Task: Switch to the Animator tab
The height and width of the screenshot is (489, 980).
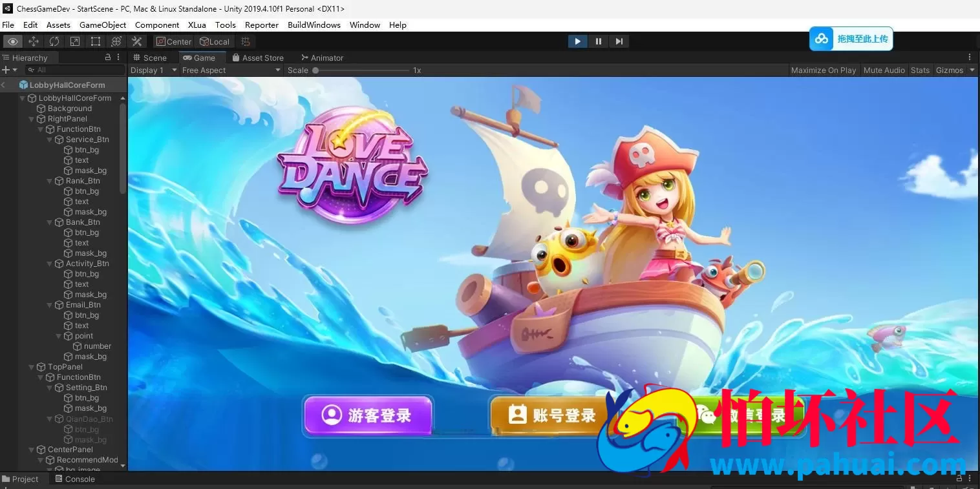Action: click(322, 57)
